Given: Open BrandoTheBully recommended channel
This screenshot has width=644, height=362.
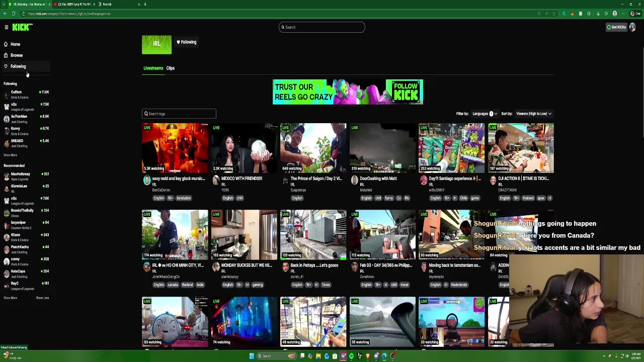Looking at the screenshot, I should (25, 213).
